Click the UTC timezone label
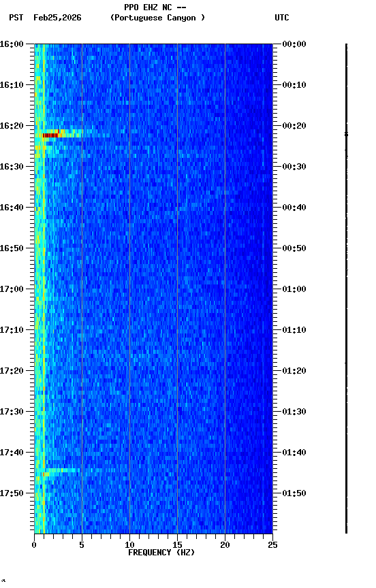Viewport: 376px width, 588px height. click(x=282, y=18)
